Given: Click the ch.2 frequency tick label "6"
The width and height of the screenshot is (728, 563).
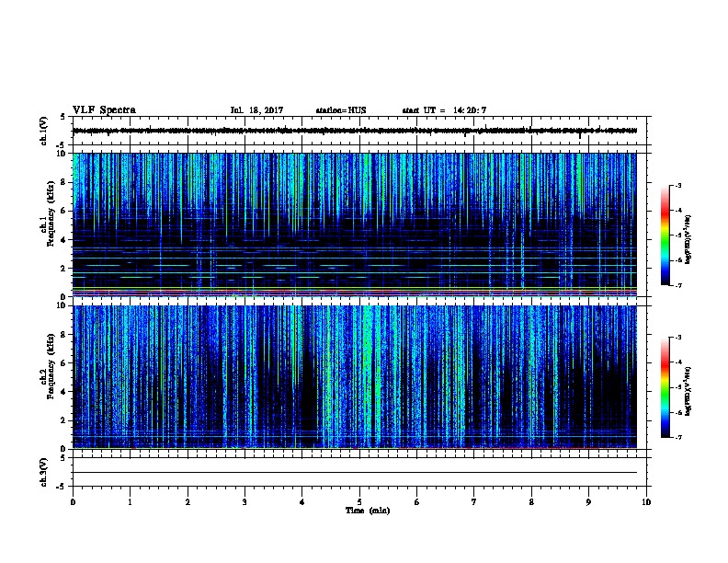Looking at the screenshot, I should [x=63, y=362].
